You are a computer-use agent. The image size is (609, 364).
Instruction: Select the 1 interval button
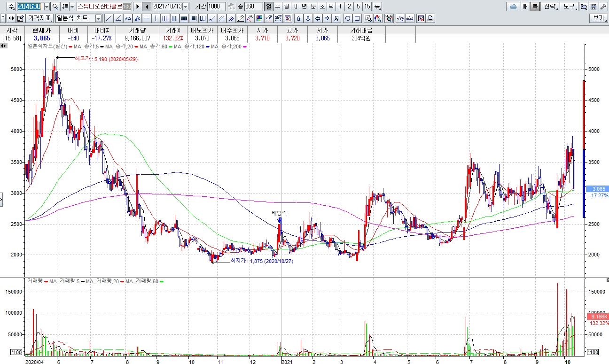(x=340, y=7)
